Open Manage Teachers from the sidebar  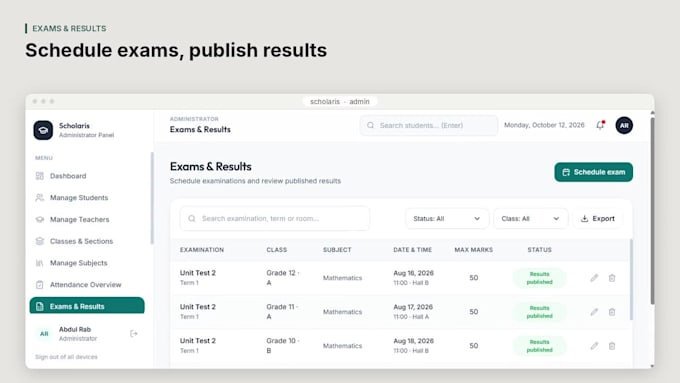point(87,219)
